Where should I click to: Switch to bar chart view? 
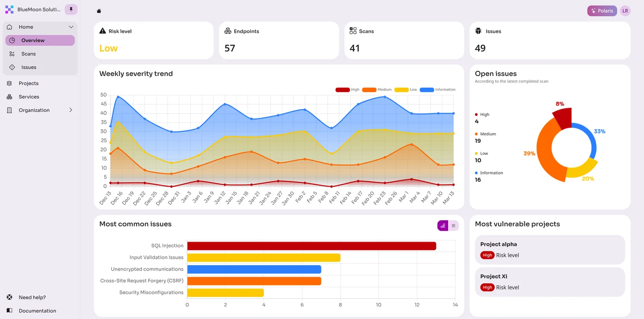click(x=442, y=226)
